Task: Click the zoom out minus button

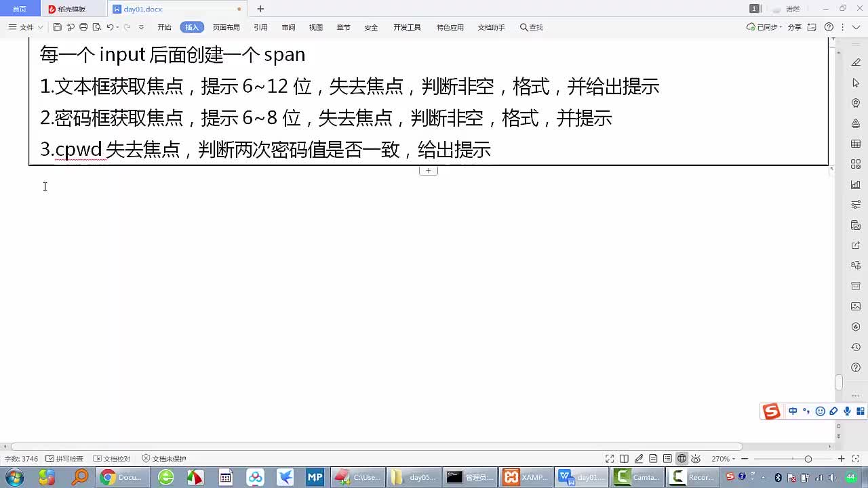Action: (745, 459)
